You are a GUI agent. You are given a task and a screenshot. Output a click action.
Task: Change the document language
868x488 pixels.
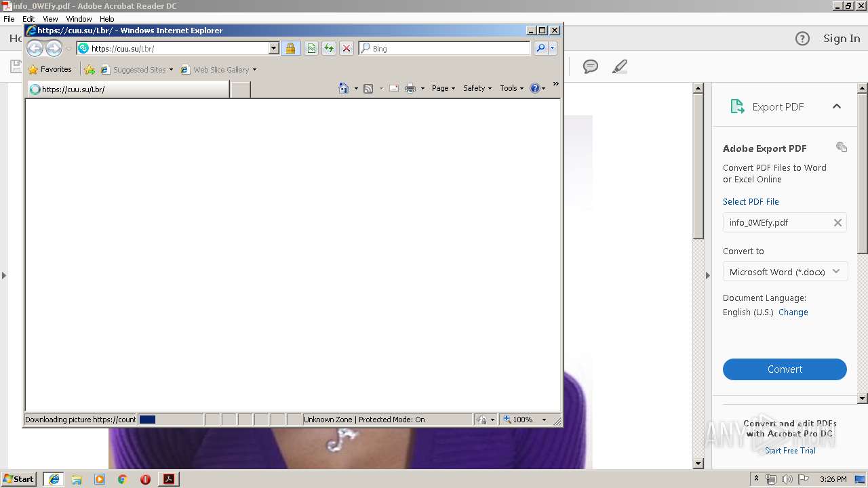click(793, 312)
